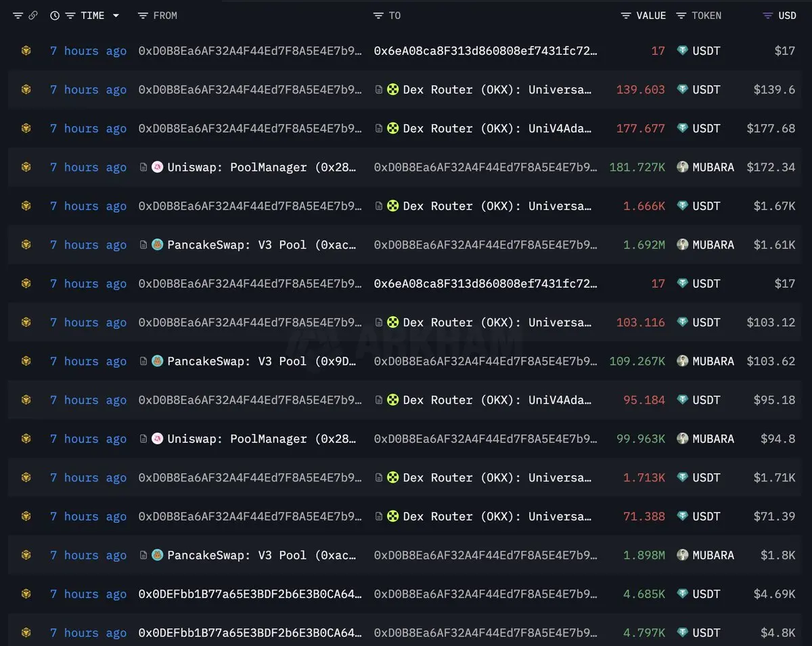Click the contract document icon in the 177.677 row
Viewport: 812px width, 646px height.
coord(379,128)
